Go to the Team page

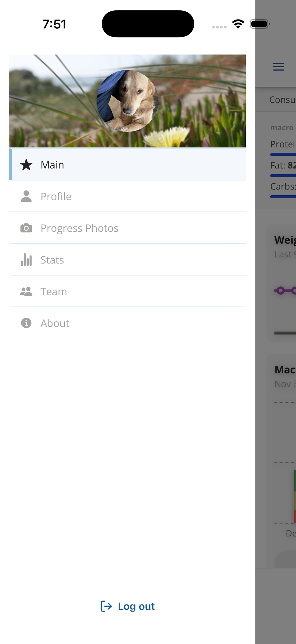54,291
